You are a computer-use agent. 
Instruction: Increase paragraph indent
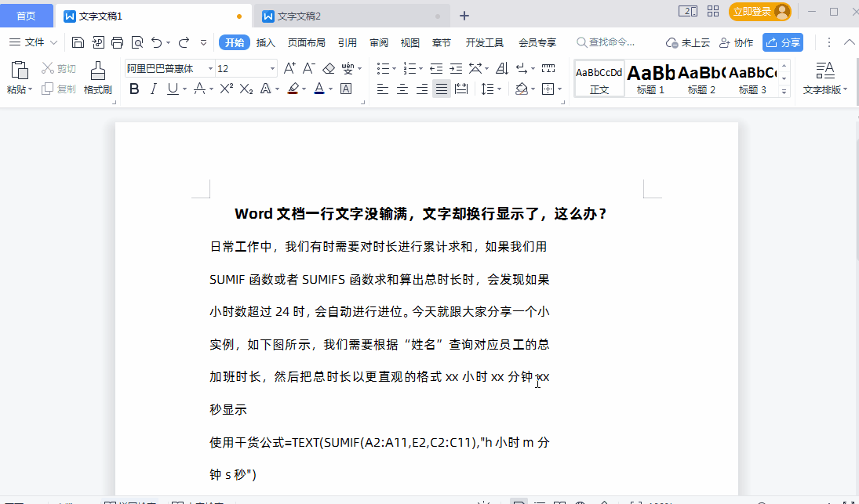coord(456,68)
